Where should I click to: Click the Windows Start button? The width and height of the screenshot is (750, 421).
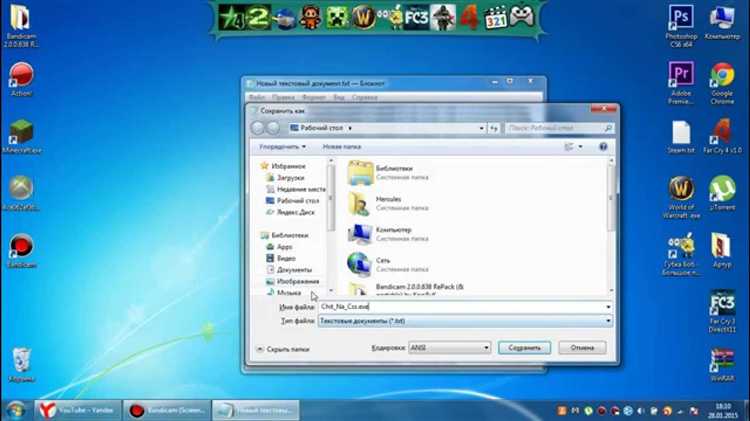[16, 410]
